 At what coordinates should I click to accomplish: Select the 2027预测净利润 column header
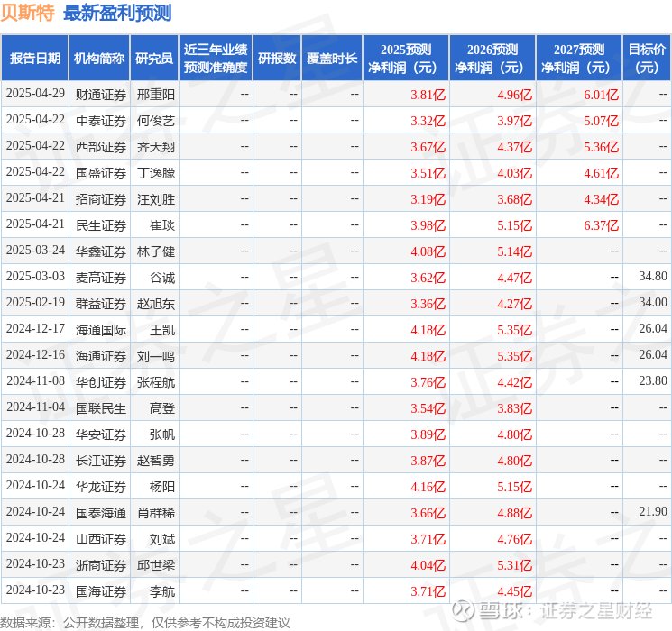coord(579,58)
